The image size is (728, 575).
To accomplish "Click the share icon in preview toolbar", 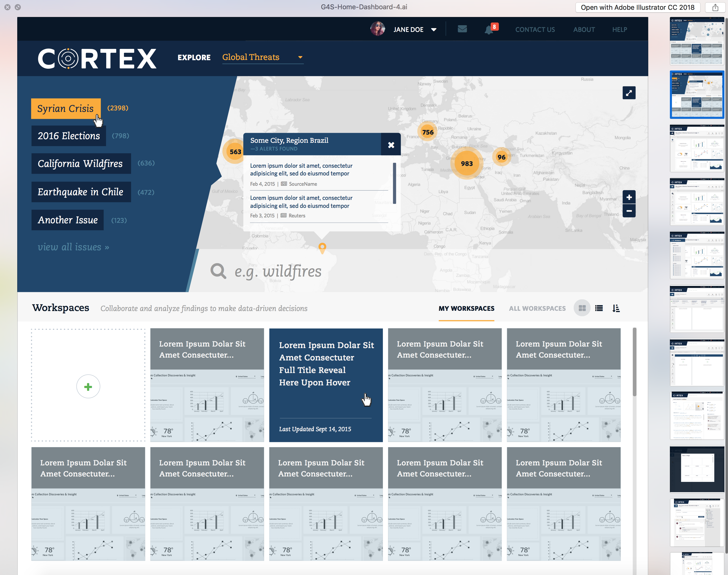I will coord(715,7).
